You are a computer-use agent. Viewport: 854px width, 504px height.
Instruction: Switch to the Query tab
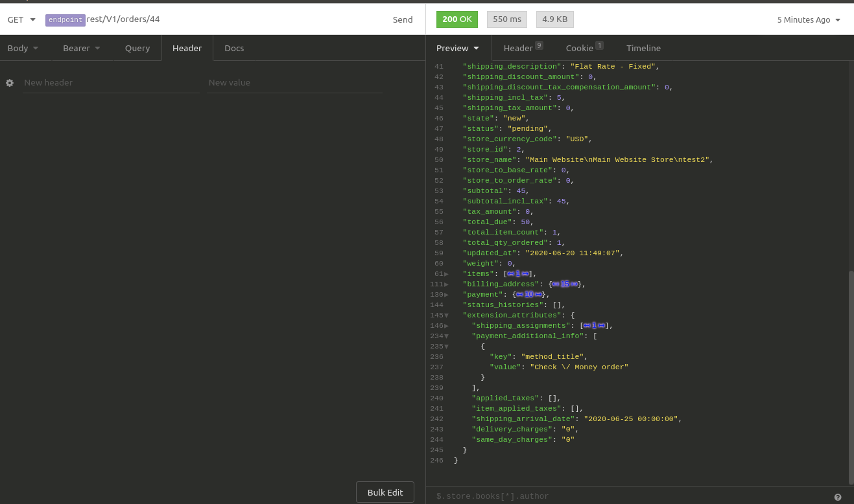(x=137, y=48)
